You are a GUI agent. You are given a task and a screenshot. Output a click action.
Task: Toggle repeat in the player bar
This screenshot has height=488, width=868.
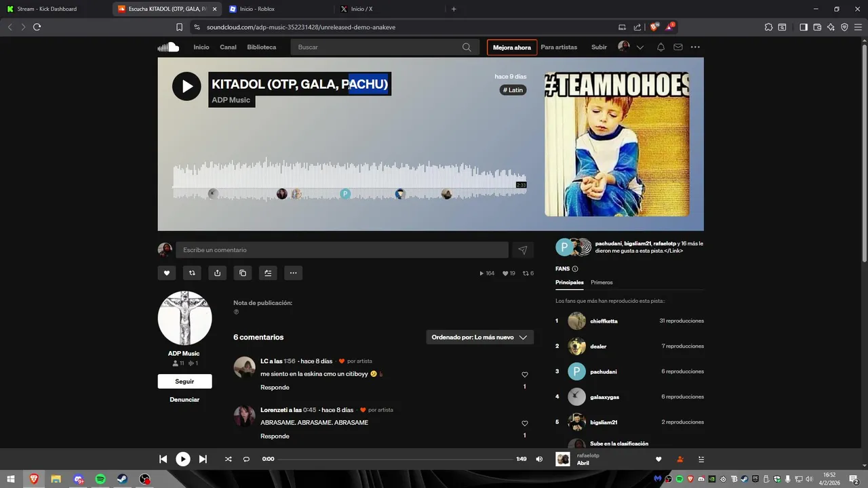[246, 459]
